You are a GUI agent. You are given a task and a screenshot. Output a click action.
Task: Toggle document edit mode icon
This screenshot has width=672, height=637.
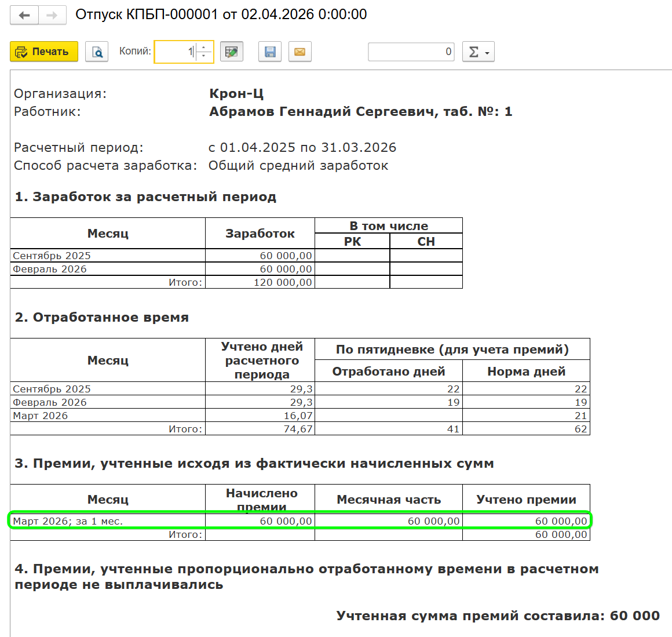pyautogui.click(x=231, y=52)
